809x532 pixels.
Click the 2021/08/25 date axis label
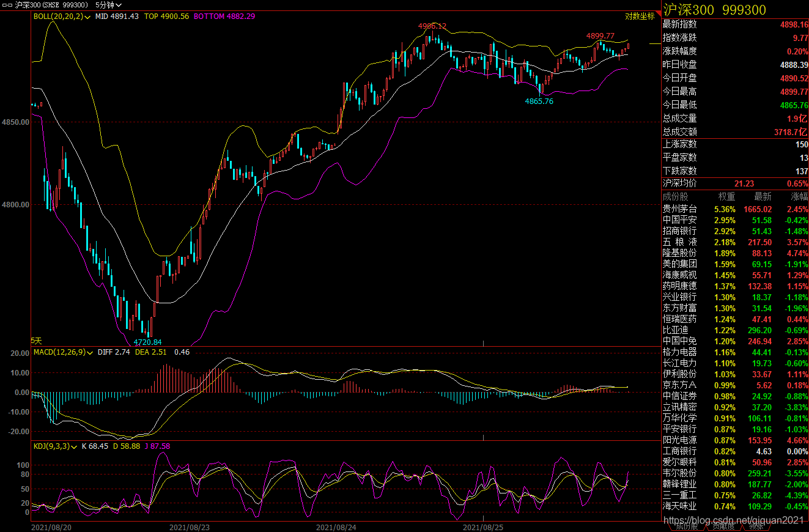(483, 526)
